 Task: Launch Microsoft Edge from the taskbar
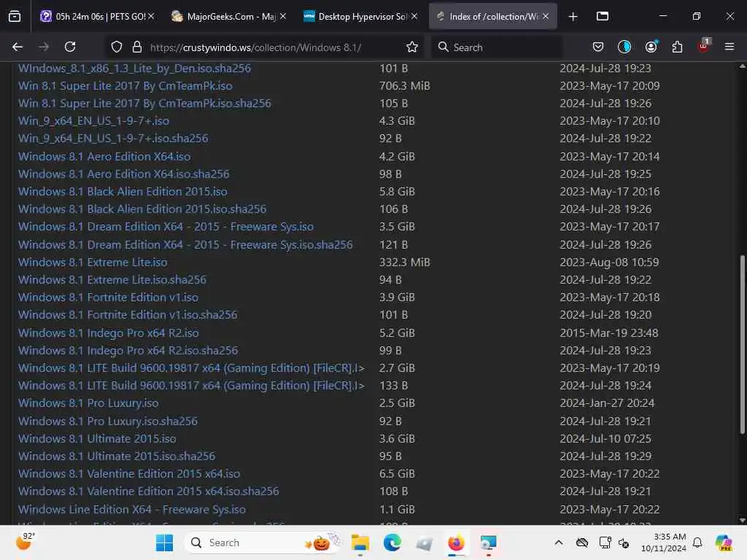392,542
